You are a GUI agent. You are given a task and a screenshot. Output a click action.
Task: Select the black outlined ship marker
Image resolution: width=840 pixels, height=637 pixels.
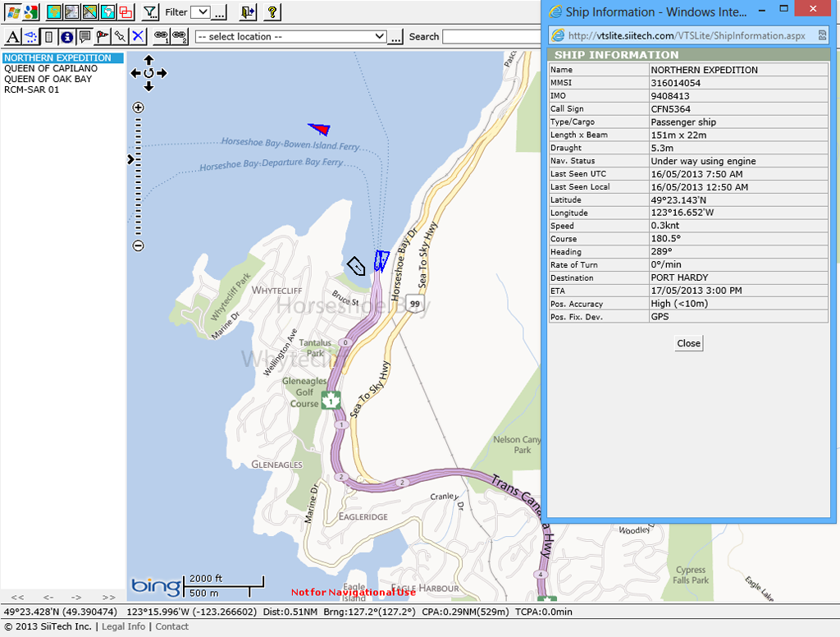pos(356,266)
